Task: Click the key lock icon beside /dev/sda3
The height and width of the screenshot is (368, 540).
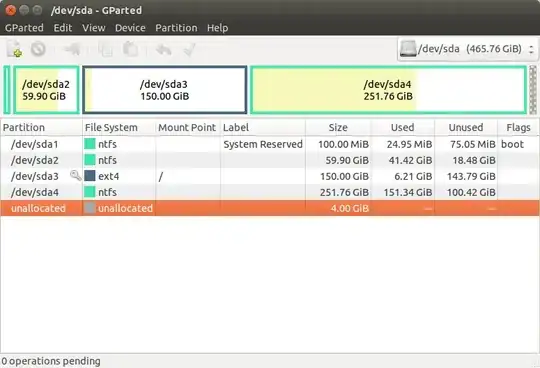Action: point(75,176)
